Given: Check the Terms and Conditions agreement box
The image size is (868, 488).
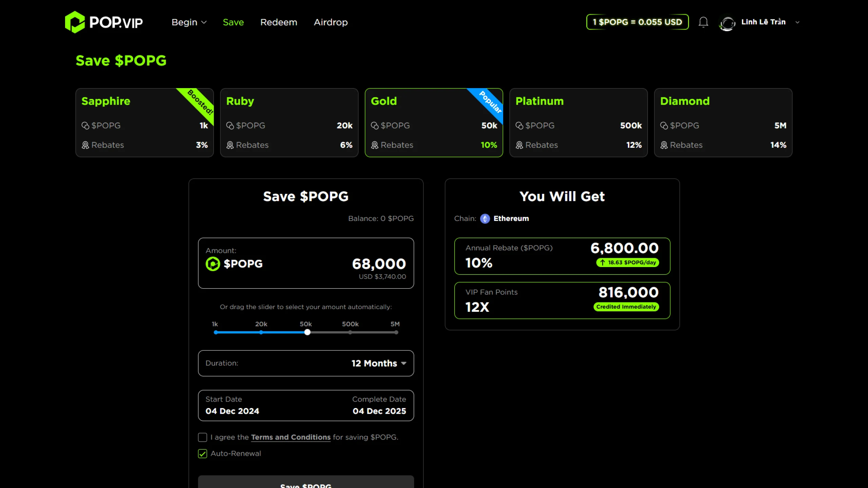Looking at the screenshot, I should (x=202, y=438).
